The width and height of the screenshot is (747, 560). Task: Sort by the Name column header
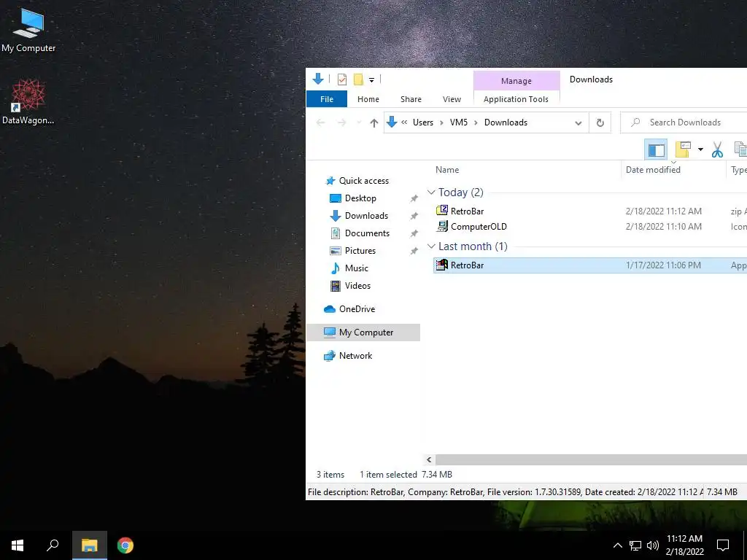447,169
